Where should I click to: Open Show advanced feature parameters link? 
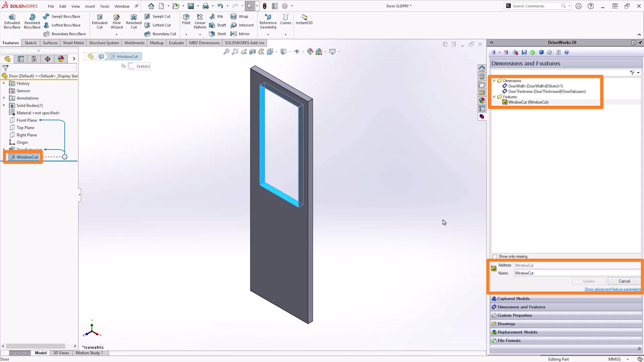tap(612, 289)
